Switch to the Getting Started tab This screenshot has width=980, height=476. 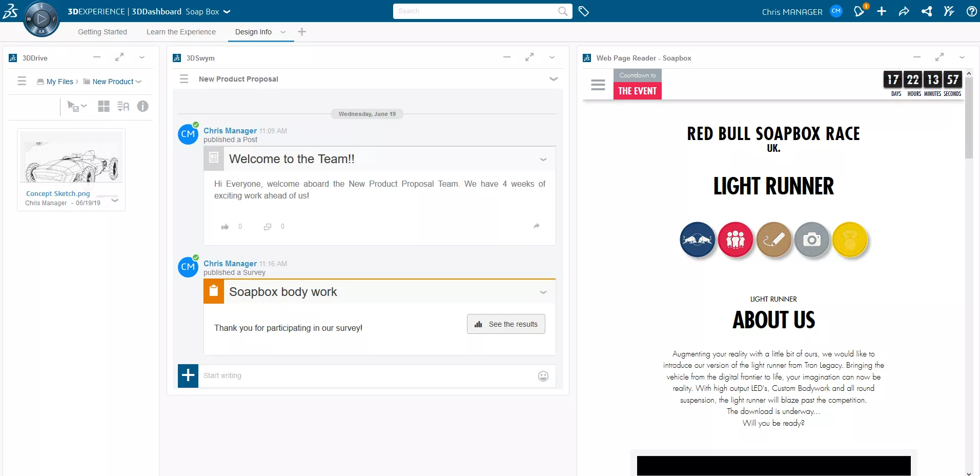pyautogui.click(x=102, y=31)
